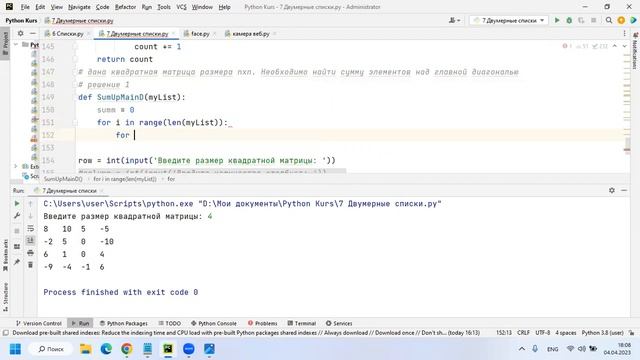Minimize the Run panel with the hide icon
The height and width of the screenshot is (360, 640).
[x=624, y=190]
